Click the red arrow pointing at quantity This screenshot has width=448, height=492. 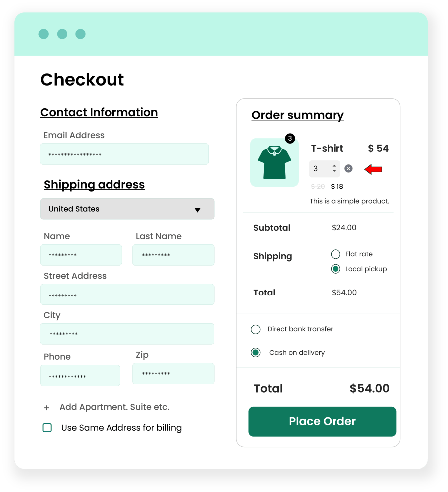[373, 169]
